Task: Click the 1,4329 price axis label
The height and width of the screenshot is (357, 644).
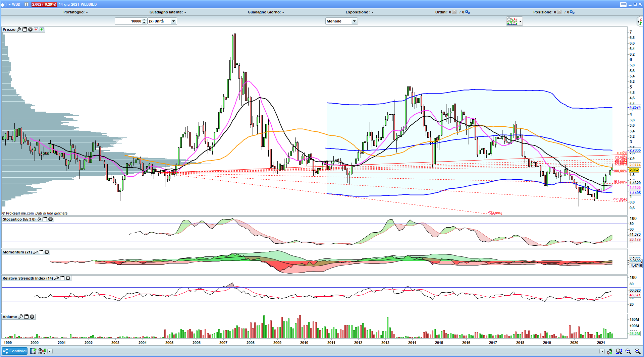Action: (635, 183)
